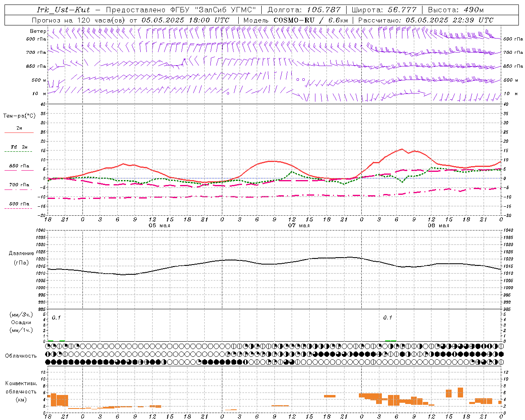Click the (мм/3ч.) unit label
The width and height of the screenshot is (525, 420).
[21, 315]
